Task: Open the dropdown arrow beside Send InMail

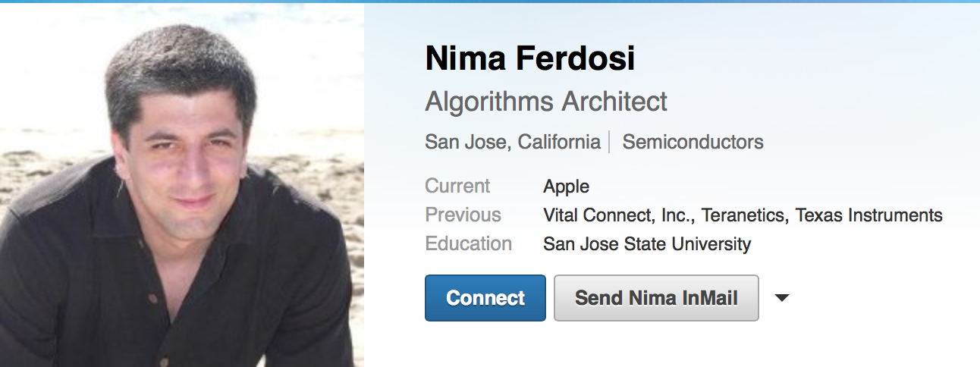Action: [782, 298]
